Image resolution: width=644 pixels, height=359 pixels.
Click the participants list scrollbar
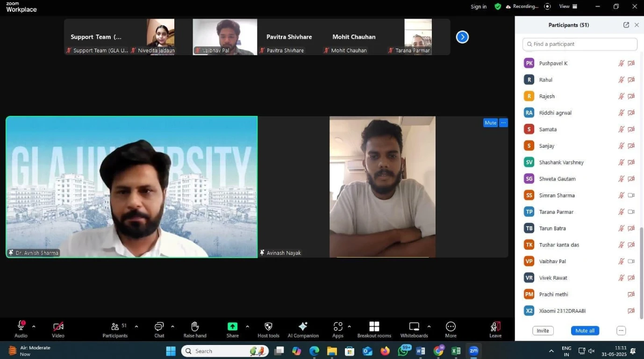point(641,271)
